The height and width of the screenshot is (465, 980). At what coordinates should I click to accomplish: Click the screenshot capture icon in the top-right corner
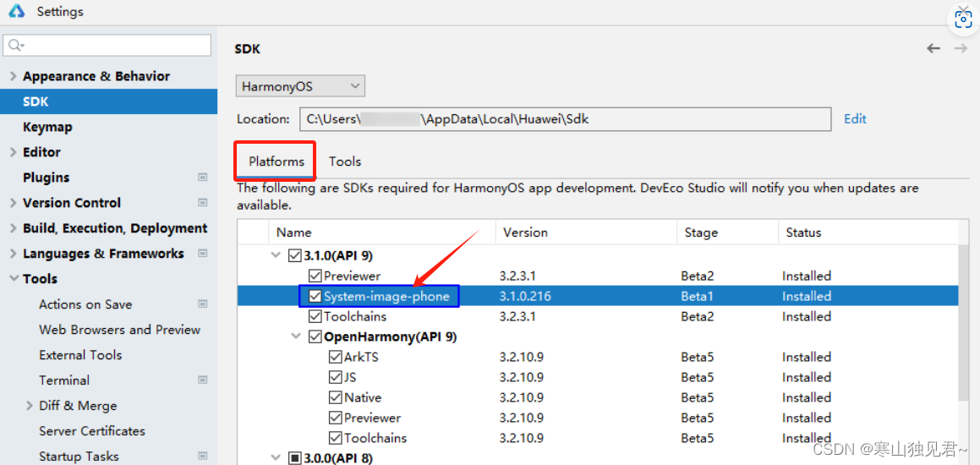pyautogui.click(x=962, y=20)
